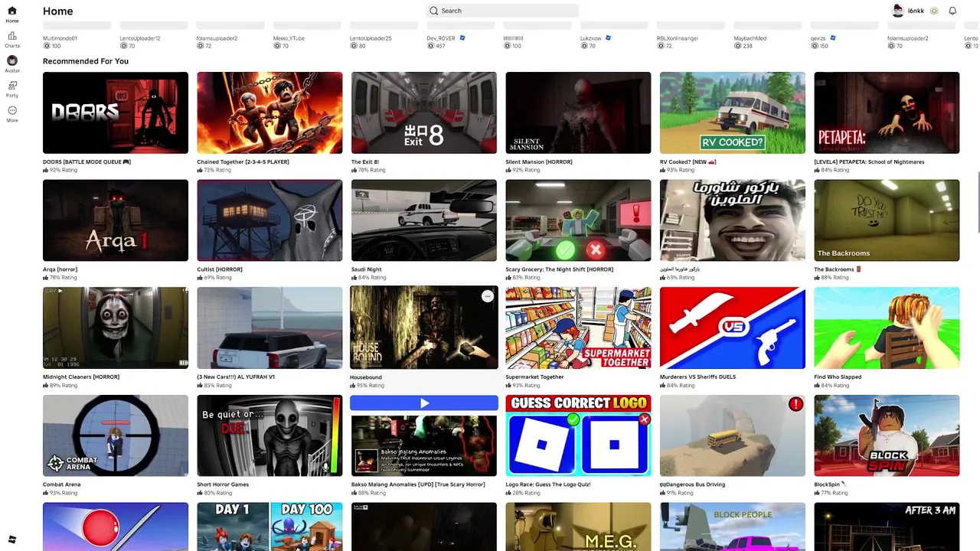Click the search magnifier icon
980x551 pixels.
pyautogui.click(x=434, y=11)
